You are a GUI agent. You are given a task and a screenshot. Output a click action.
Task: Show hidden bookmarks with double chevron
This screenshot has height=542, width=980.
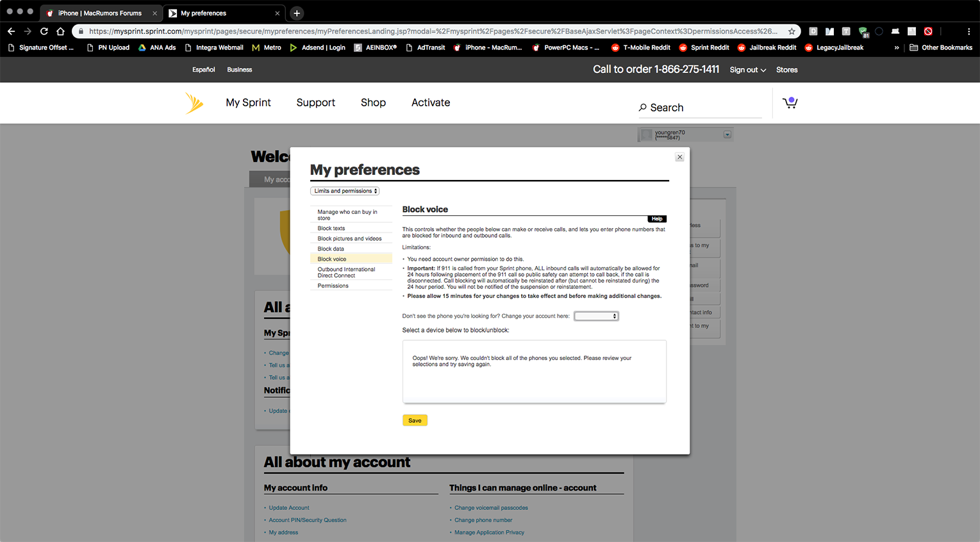tap(897, 47)
